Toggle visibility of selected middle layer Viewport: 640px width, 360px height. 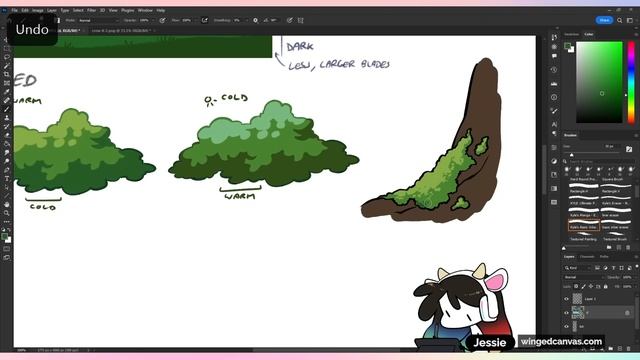point(567,313)
